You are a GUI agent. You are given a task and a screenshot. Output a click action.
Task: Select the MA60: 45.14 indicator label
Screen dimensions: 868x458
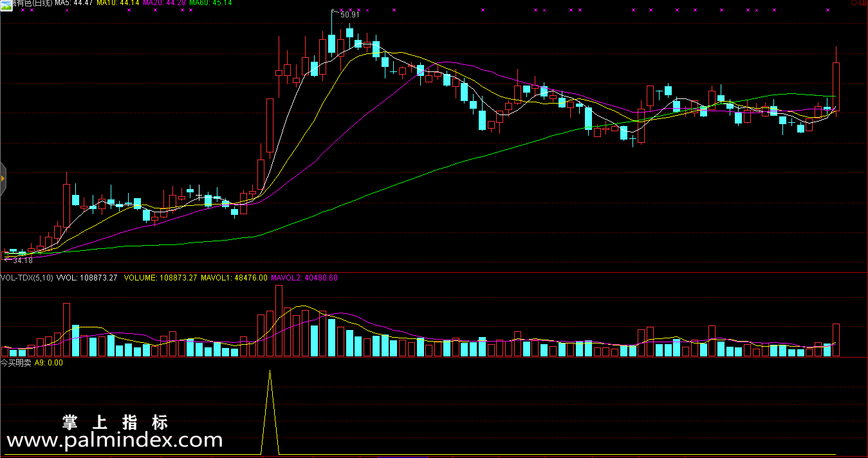(x=210, y=3)
